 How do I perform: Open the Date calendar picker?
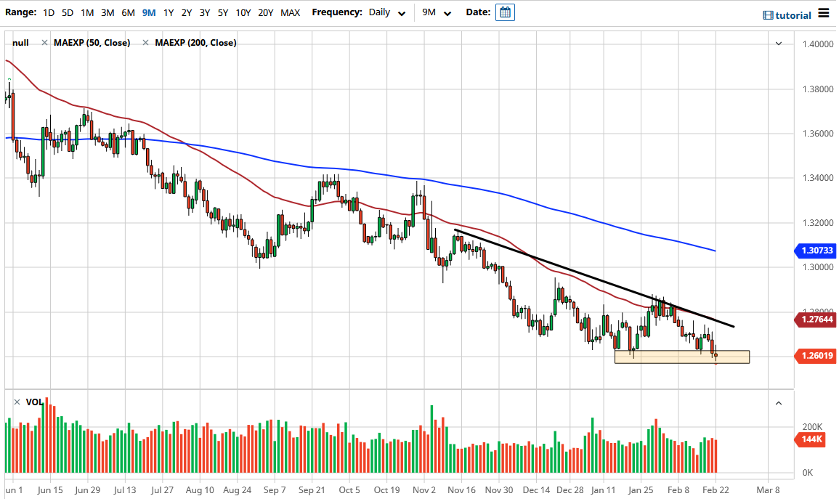505,12
